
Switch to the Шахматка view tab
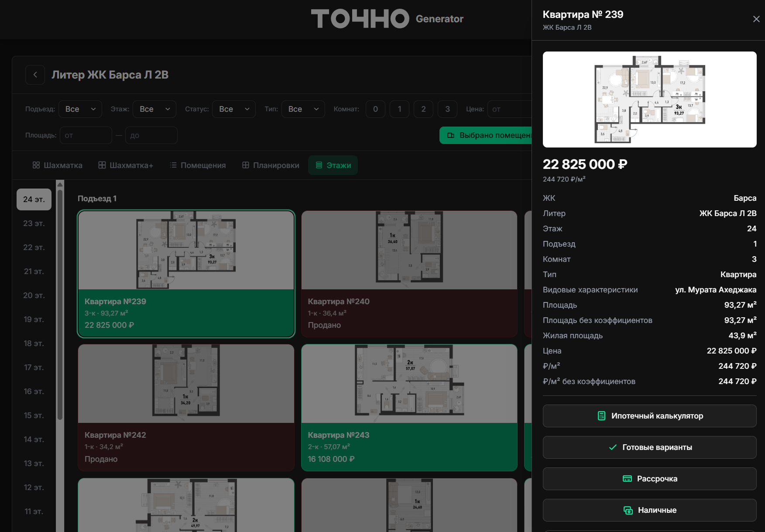point(57,165)
